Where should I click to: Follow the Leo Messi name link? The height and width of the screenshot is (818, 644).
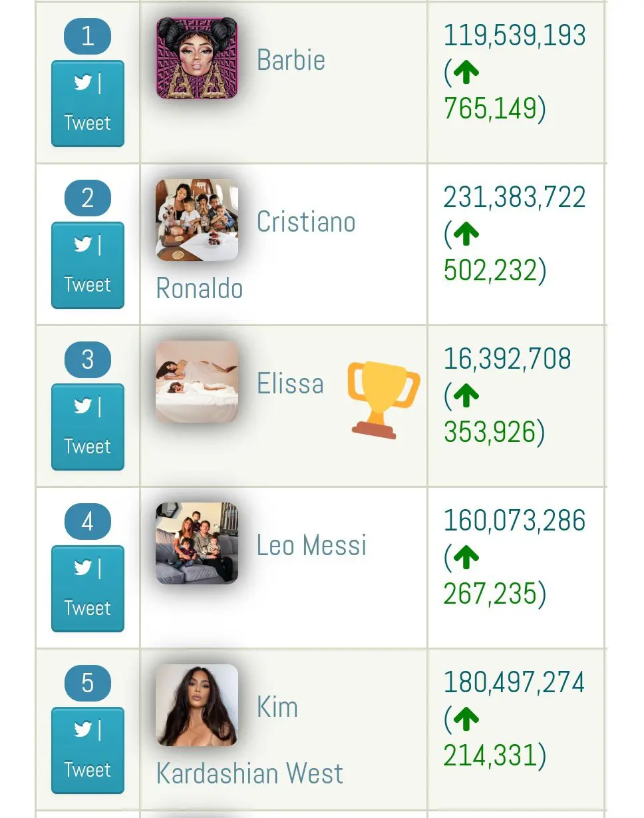coord(311,546)
